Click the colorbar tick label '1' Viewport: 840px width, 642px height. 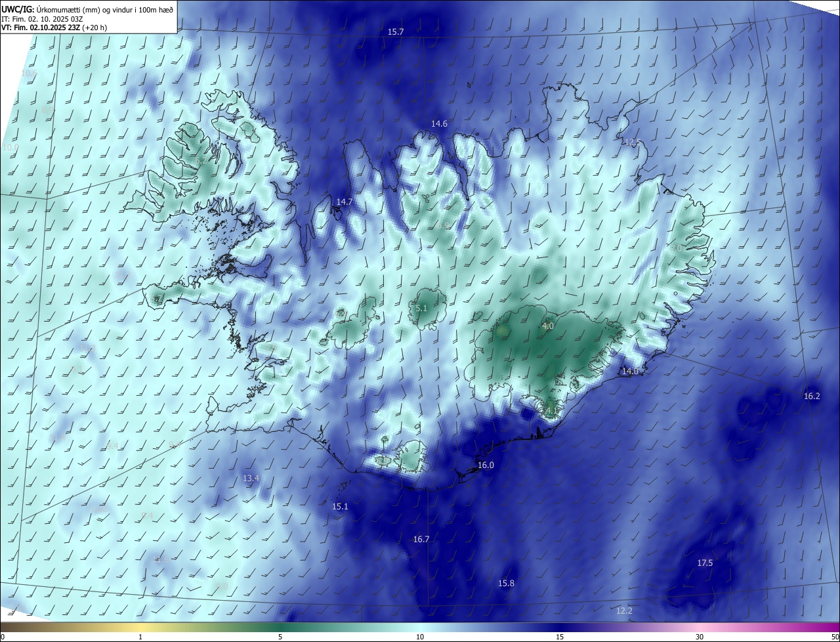140,637
